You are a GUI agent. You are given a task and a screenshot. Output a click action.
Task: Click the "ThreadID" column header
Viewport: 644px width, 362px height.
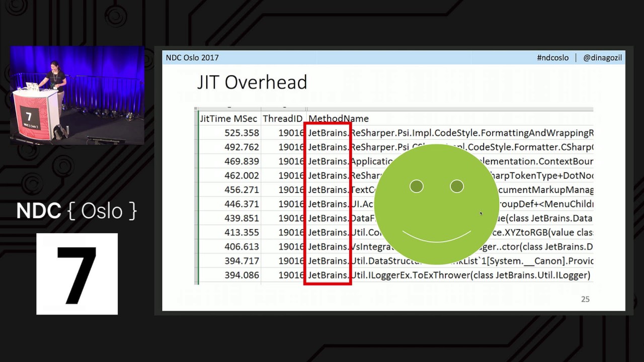tap(283, 119)
